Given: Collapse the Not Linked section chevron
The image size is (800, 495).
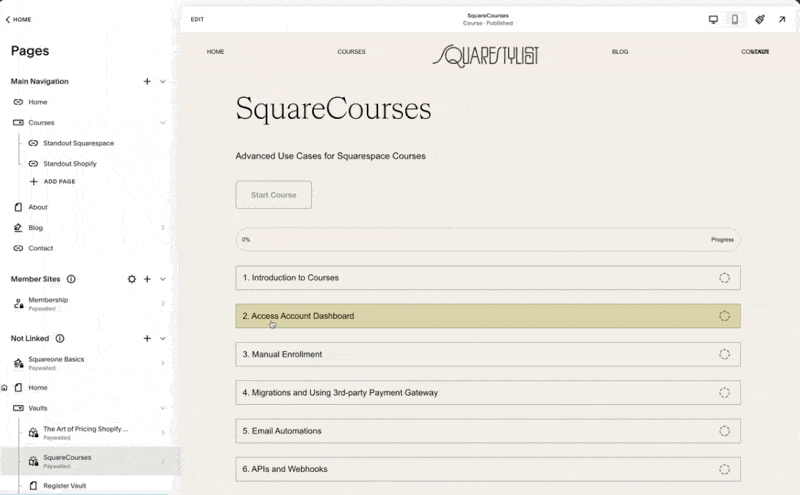Looking at the screenshot, I should point(163,338).
